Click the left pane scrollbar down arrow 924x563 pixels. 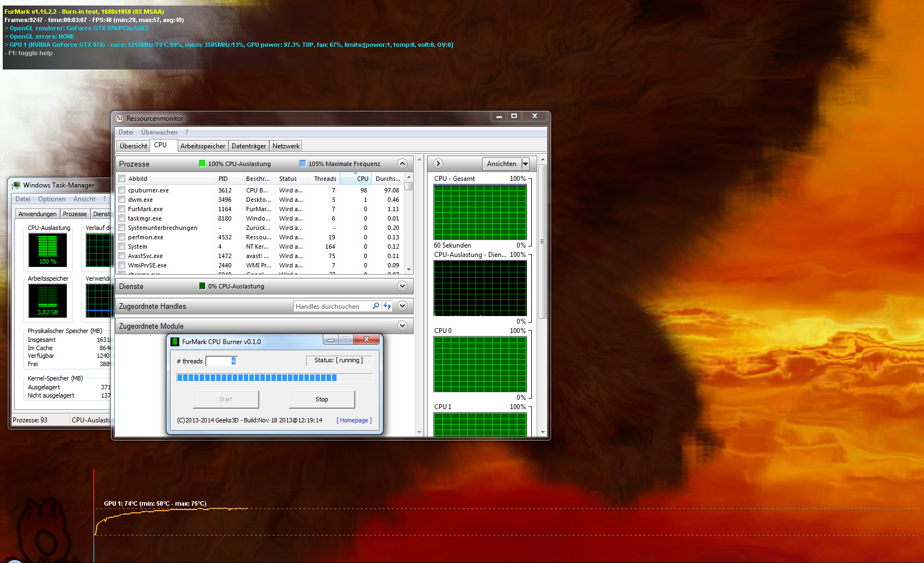click(419, 432)
